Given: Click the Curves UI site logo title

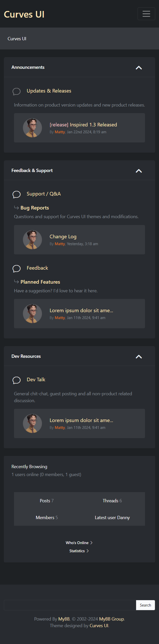Looking at the screenshot, I should point(24,15).
